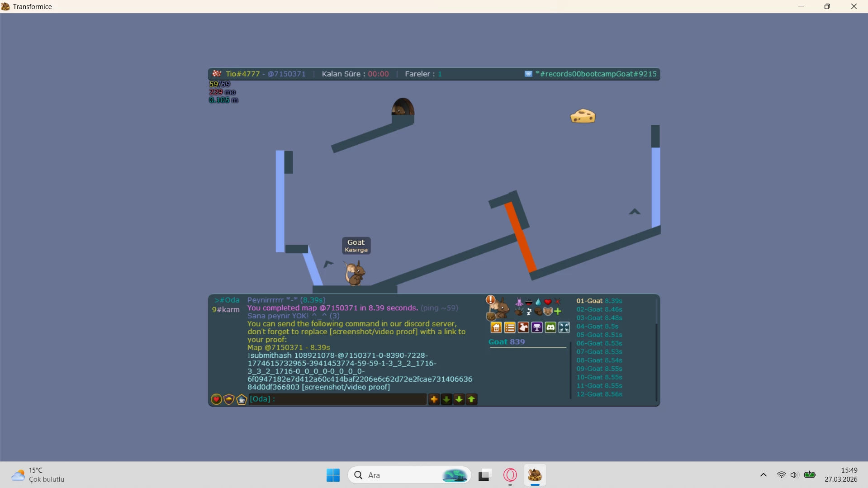868x488 pixels.
Task: Open Task View on the taskbar
Action: coord(484,475)
